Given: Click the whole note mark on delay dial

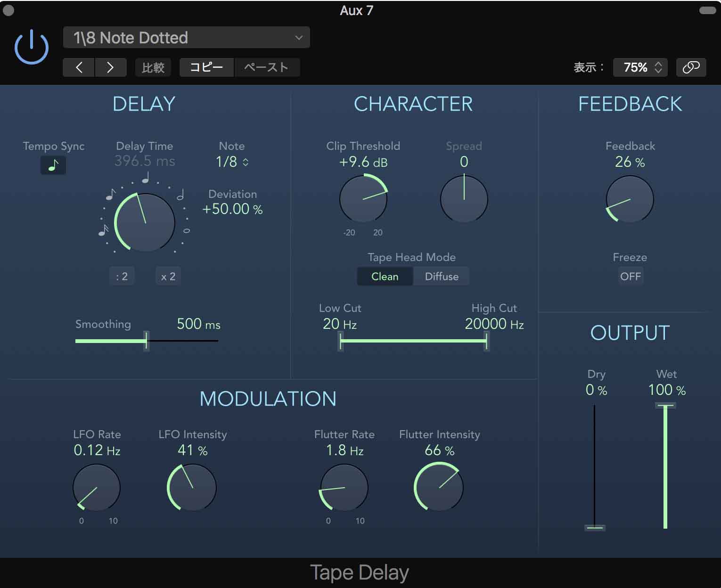Looking at the screenshot, I should point(187,231).
